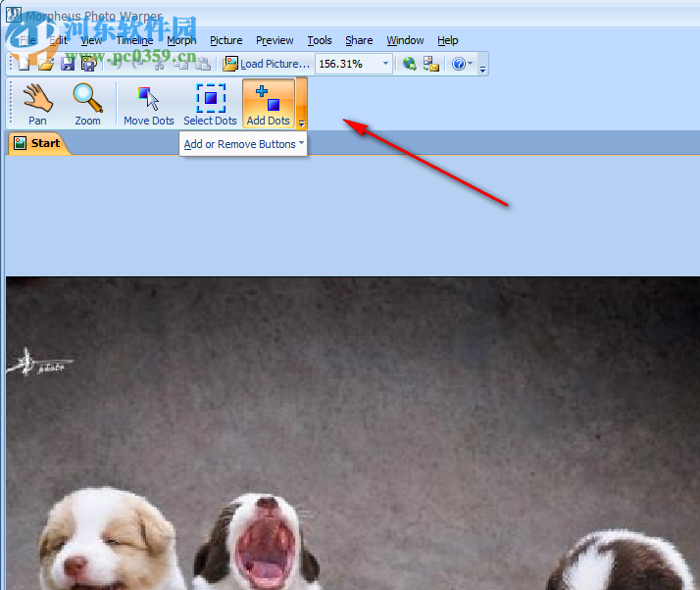700x590 pixels.
Task: Open the 156.31% zoom dropdown arrow
Action: pyautogui.click(x=385, y=64)
